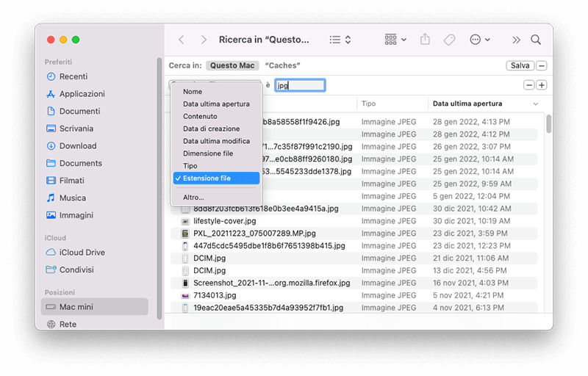The height and width of the screenshot is (376, 588).
Task: Click date cell 26 gen 2022, 3:07 PM
Action: point(472,146)
